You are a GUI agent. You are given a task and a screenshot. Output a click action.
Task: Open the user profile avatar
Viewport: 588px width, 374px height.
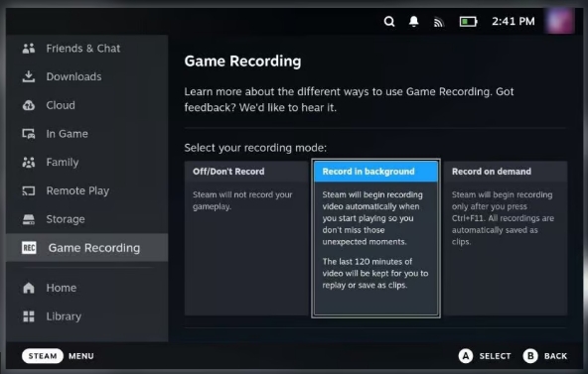click(559, 21)
